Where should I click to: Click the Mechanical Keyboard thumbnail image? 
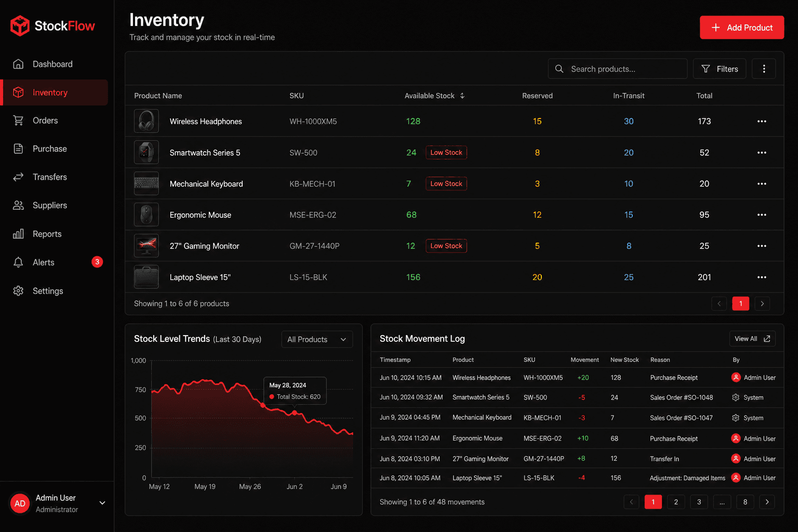(x=147, y=183)
